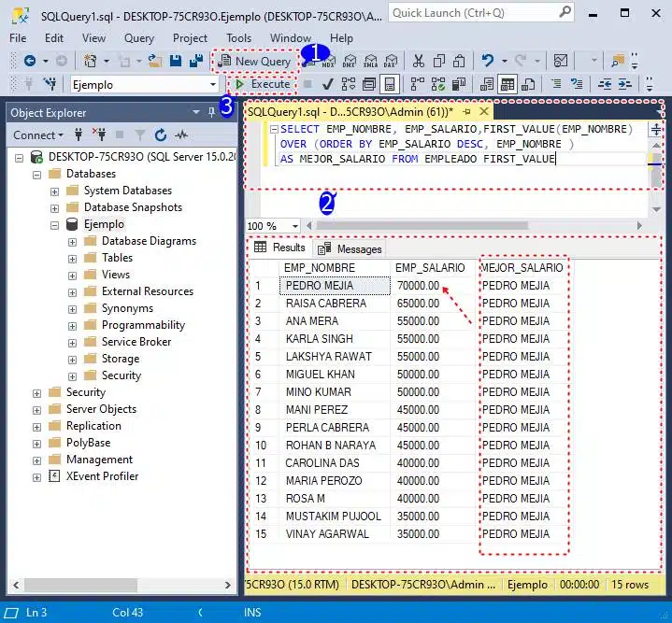Click the Execute button
Image resolution: width=672 pixels, height=623 pixels.
[264, 84]
